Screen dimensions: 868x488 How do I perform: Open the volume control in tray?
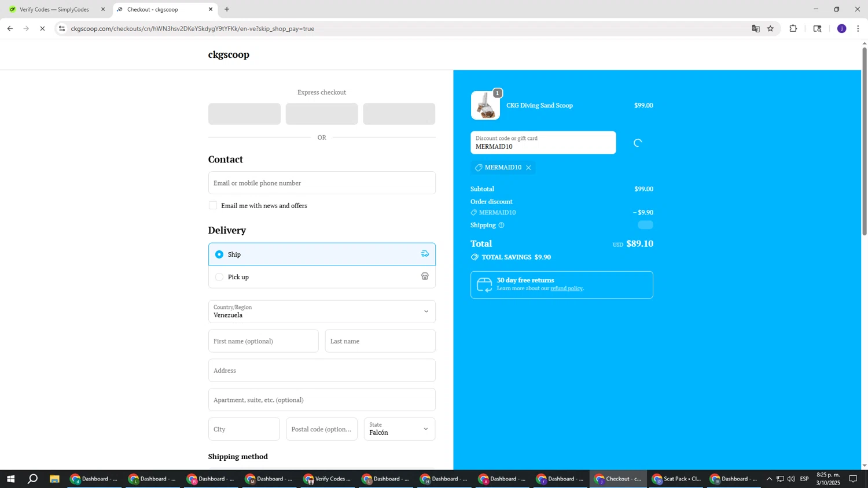point(791,479)
